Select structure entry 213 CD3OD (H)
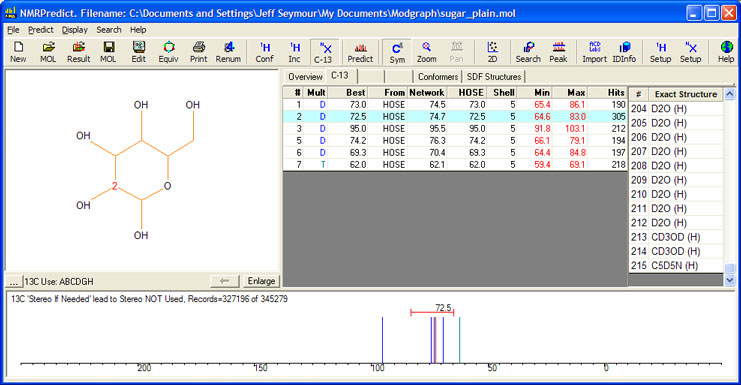This screenshot has height=385, width=741. (x=676, y=237)
